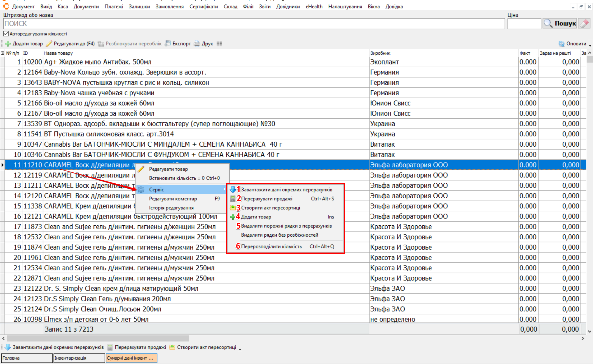Click the printer Друк icon
593x364 pixels.
click(x=197, y=44)
